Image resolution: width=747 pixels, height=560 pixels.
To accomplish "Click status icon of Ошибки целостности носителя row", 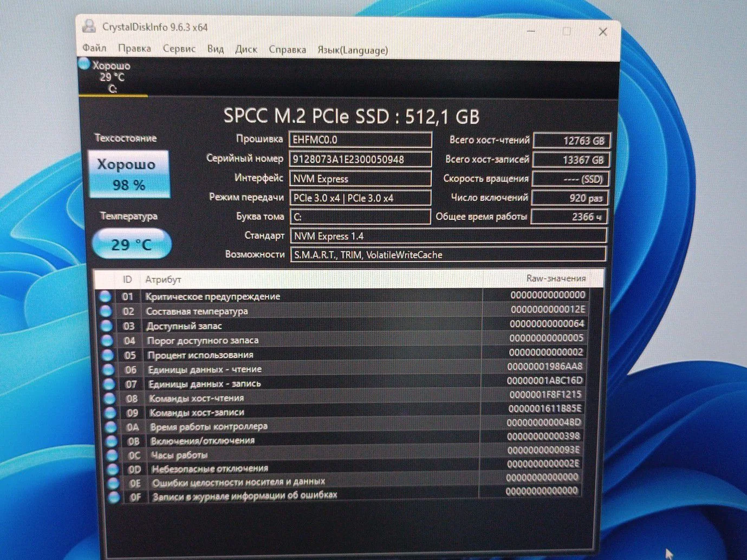I will point(113,483).
